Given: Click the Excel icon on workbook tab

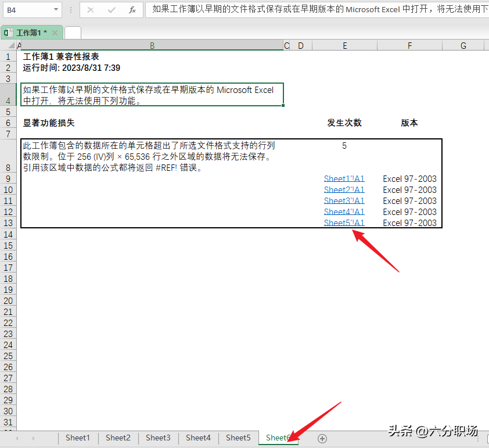Looking at the screenshot, I should point(8,33).
